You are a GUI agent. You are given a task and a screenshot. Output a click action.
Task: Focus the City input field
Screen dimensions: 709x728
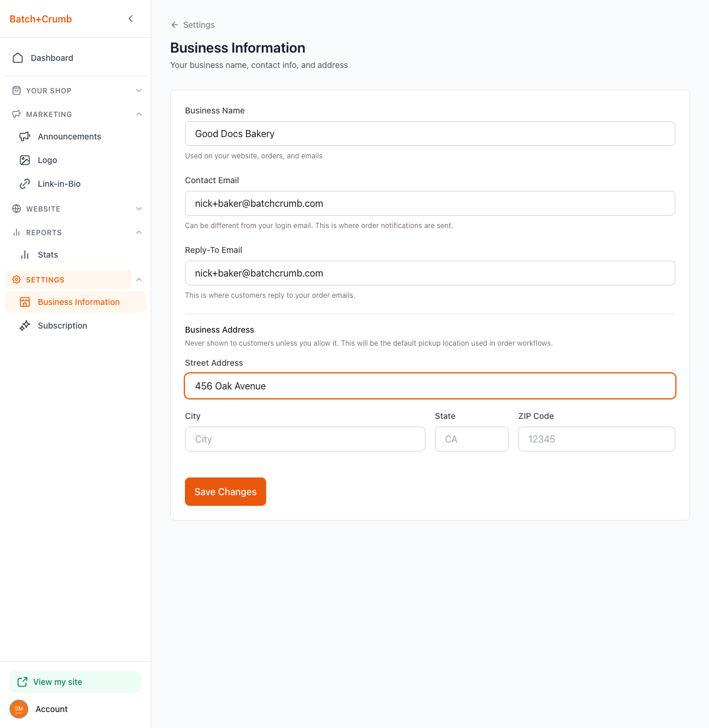305,439
